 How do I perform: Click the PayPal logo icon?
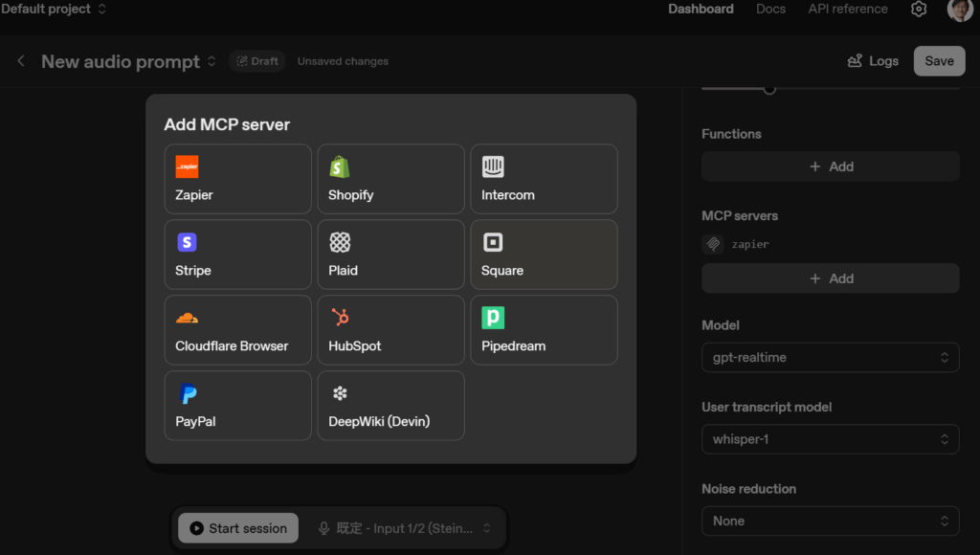(188, 393)
